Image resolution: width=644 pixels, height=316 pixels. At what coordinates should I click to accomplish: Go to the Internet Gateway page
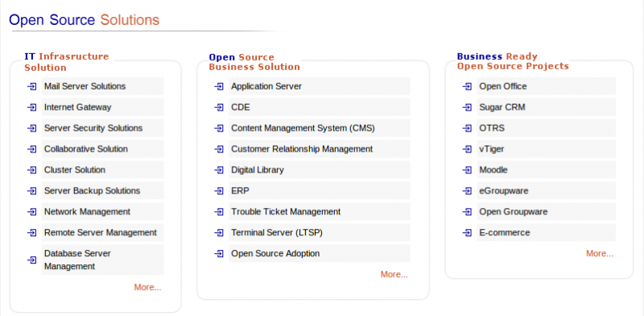(77, 107)
